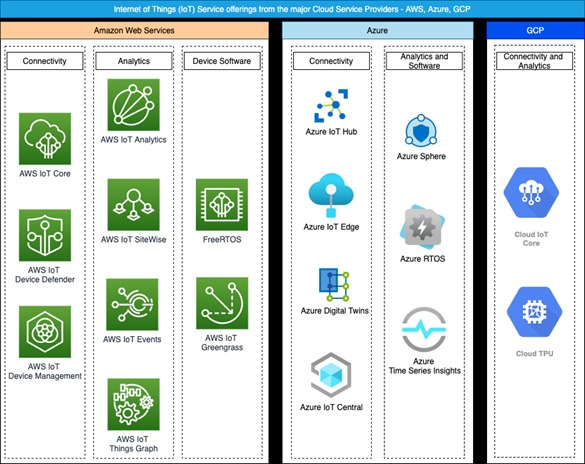Select the Azure IoT Hub icon
The height and width of the screenshot is (464, 585).
(x=331, y=106)
